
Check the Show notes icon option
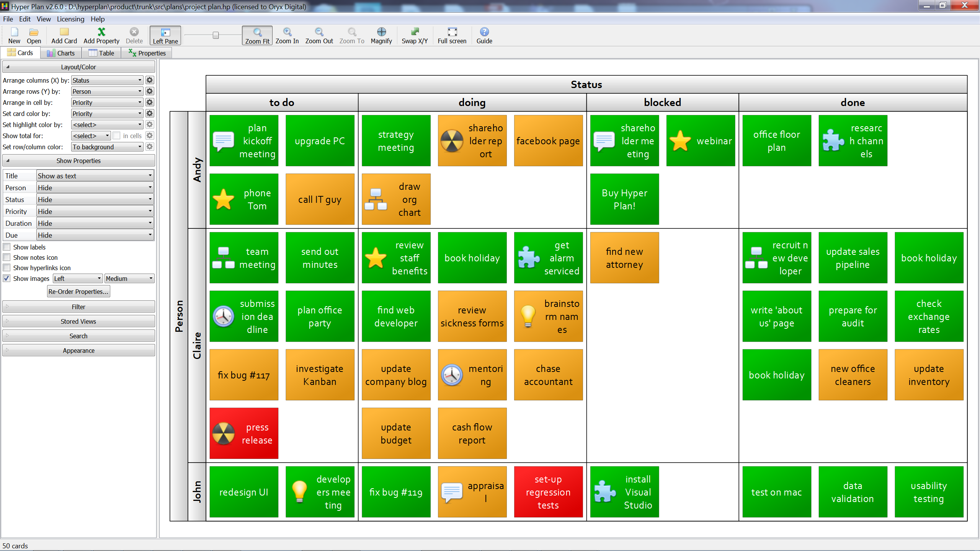[x=7, y=258]
